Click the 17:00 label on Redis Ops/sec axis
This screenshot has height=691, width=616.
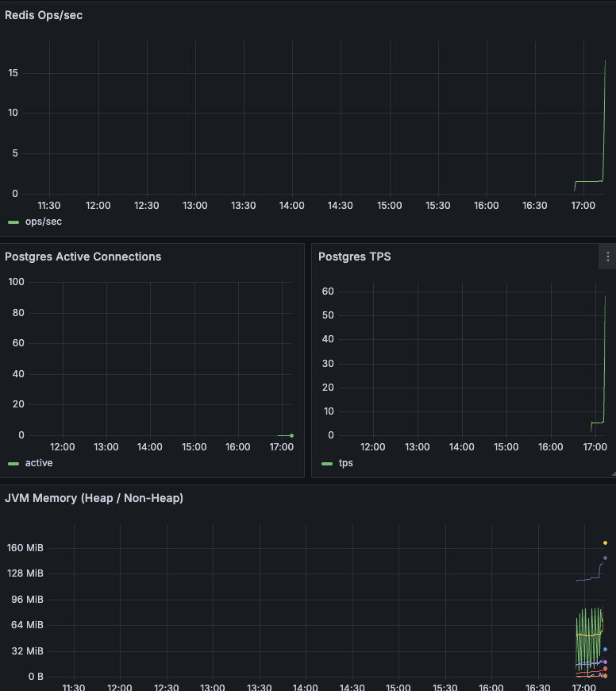(x=583, y=206)
